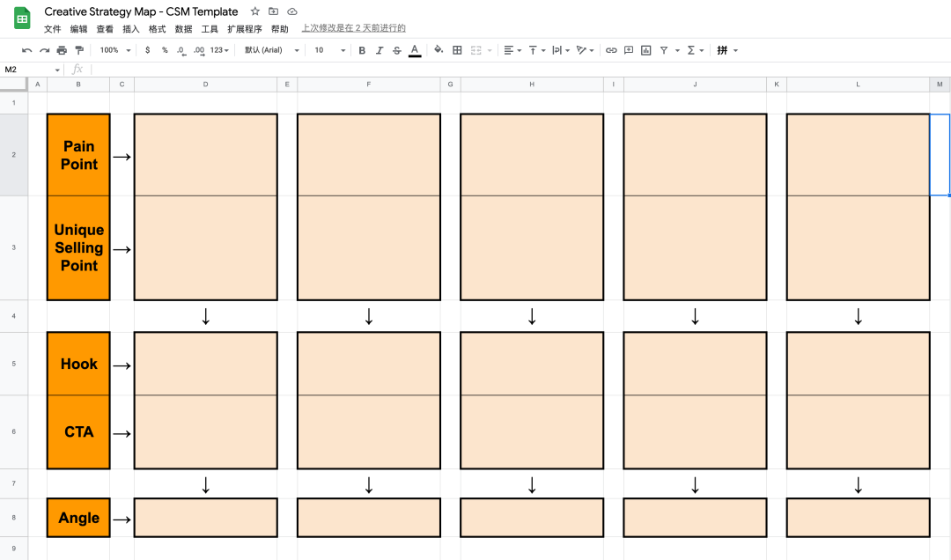Open the 文件 menu

[53, 28]
